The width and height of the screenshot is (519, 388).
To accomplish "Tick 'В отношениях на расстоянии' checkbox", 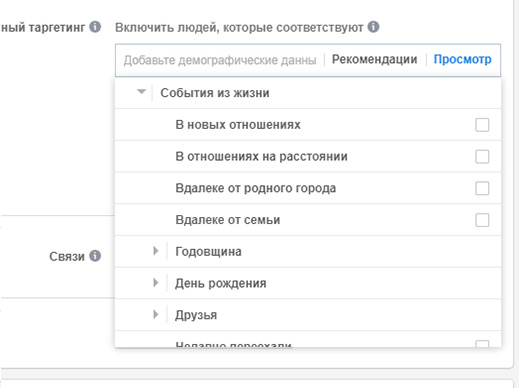I will point(482,157).
